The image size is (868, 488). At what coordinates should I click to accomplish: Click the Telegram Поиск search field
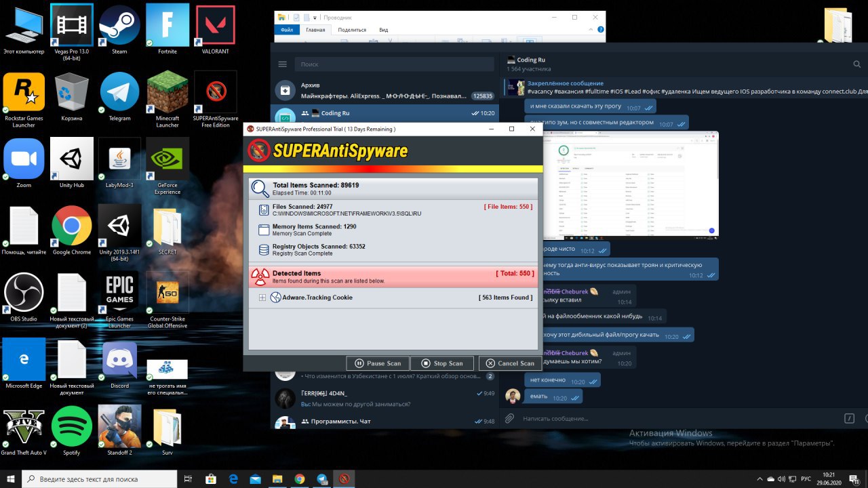(x=394, y=64)
